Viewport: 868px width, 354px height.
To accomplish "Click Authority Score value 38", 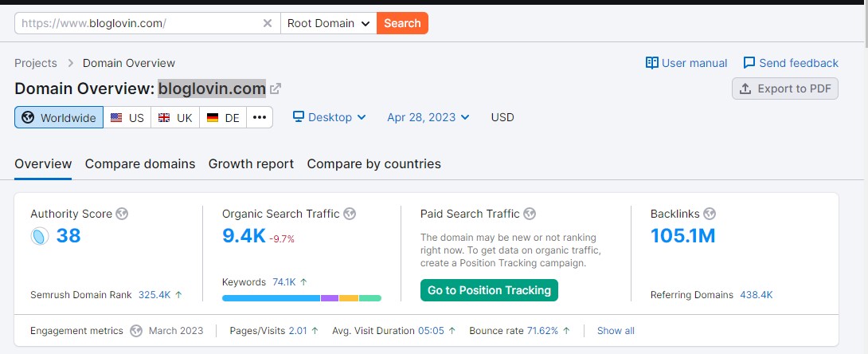I will (x=68, y=236).
